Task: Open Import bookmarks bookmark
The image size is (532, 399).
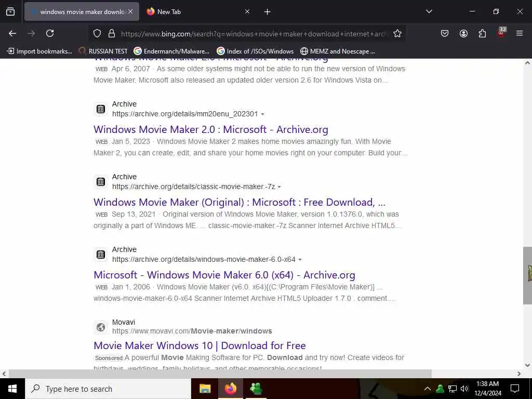Action: pos(39,51)
